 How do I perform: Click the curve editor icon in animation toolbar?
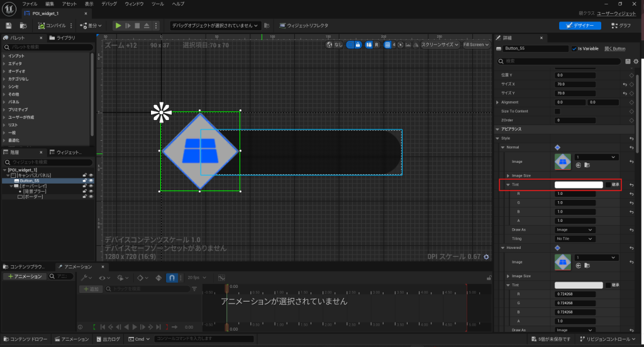pyautogui.click(x=221, y=277)
